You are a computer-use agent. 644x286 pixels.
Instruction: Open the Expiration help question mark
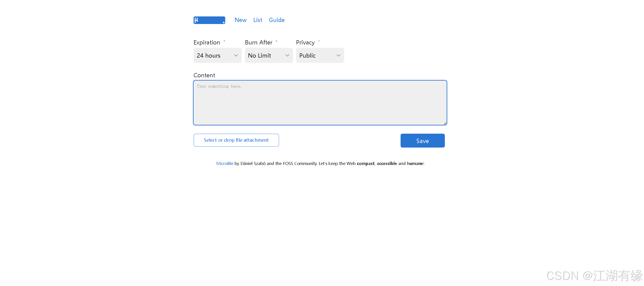[x=224, y=41]
